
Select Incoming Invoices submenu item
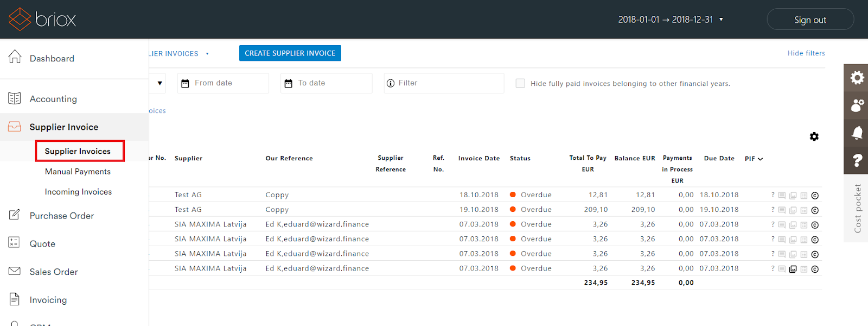point(78,192)
